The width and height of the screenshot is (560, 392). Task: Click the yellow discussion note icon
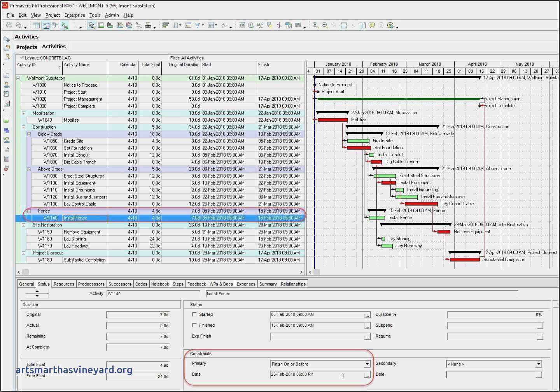click(372, 26)
